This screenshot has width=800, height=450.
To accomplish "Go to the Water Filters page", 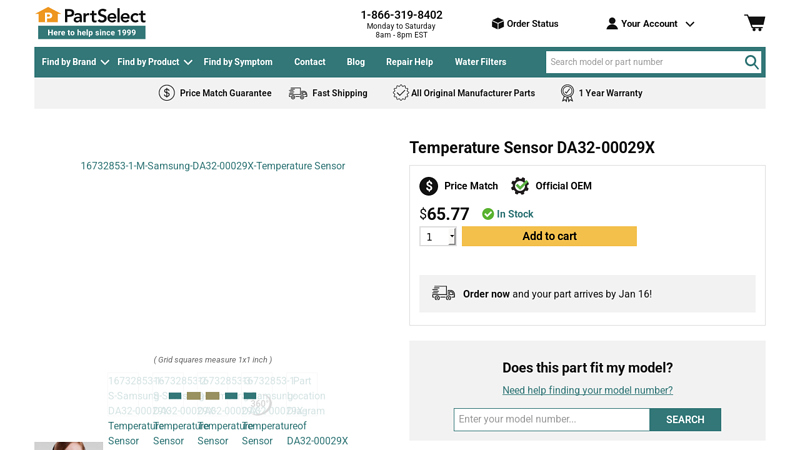I will tap(480, 62).
